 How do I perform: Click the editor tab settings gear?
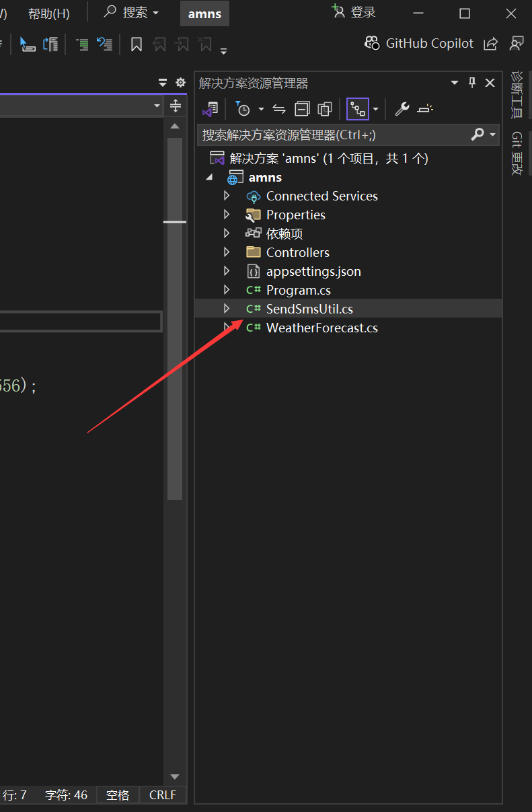(180, 83)
